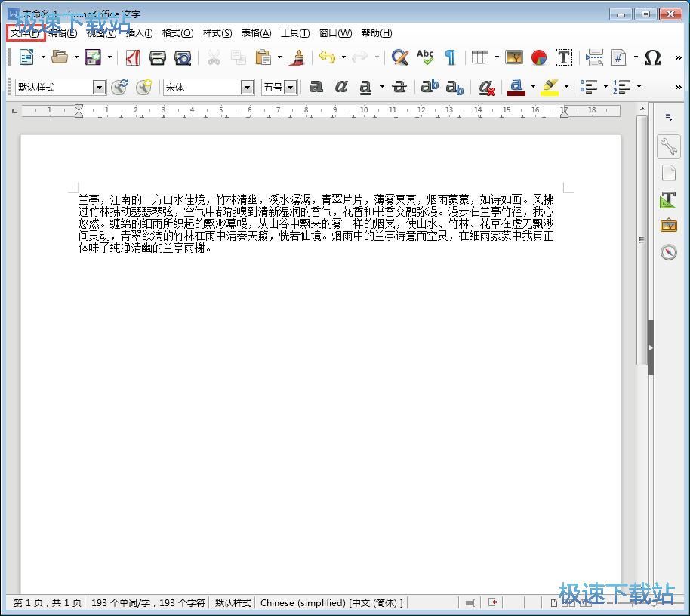Viewport: 690px width, 616px height.
Task: Open the 工具(T) menu
Action: pos(295,33)
